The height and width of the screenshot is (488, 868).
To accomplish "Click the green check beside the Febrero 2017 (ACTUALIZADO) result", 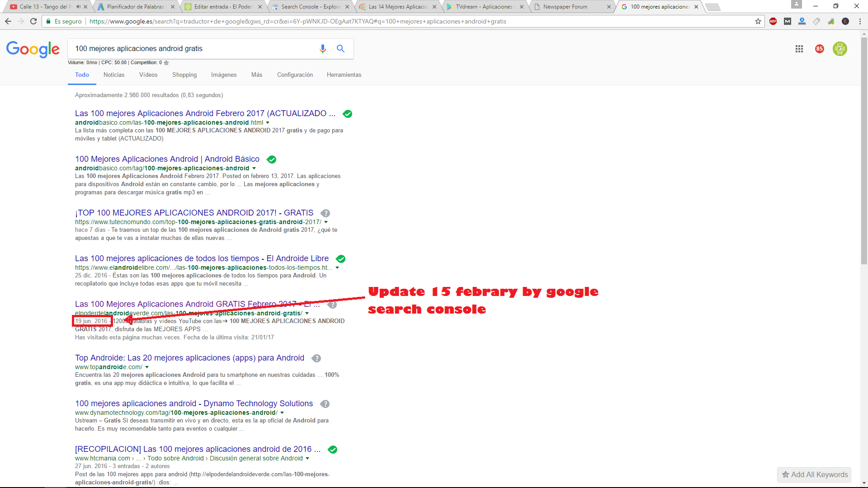I will point(347,114).
